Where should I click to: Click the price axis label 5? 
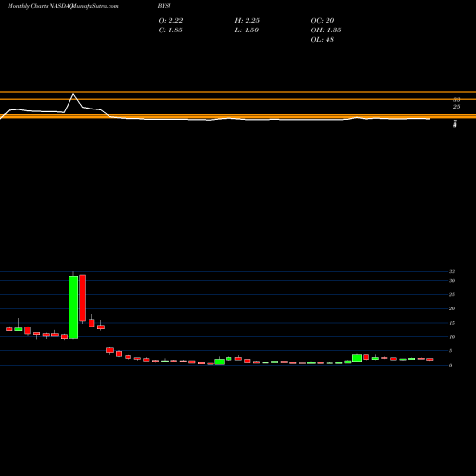pyautogui.click(x=451, y=351)
